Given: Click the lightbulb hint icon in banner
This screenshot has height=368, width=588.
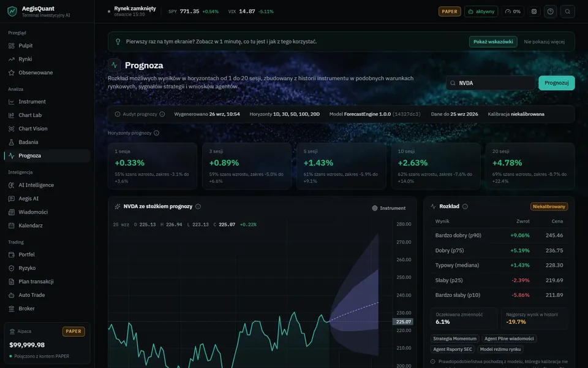Looking at the screenshot, I should (x=118, y=42).
